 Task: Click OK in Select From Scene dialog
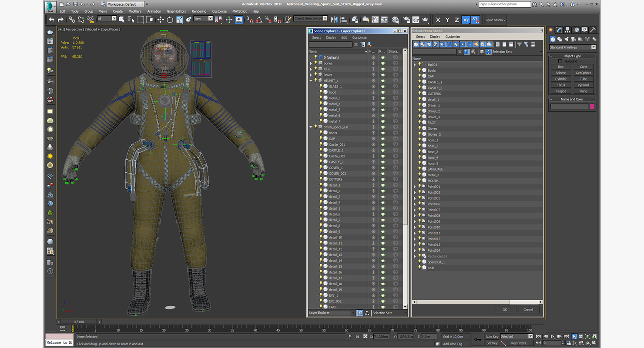tap(505, 310)
